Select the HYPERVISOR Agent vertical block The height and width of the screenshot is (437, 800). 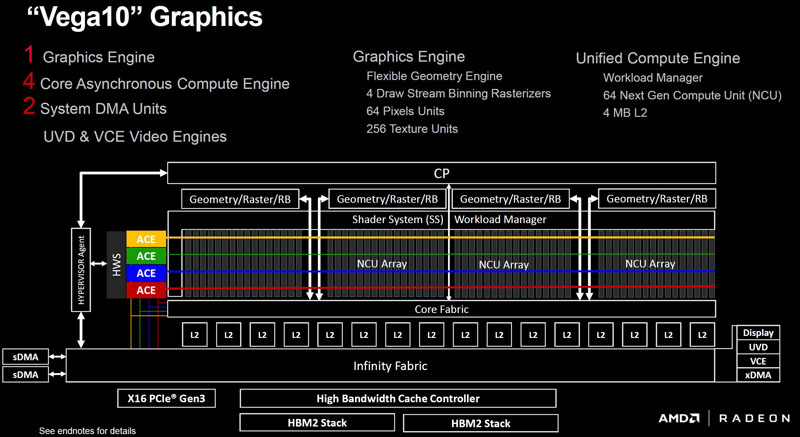81,270
